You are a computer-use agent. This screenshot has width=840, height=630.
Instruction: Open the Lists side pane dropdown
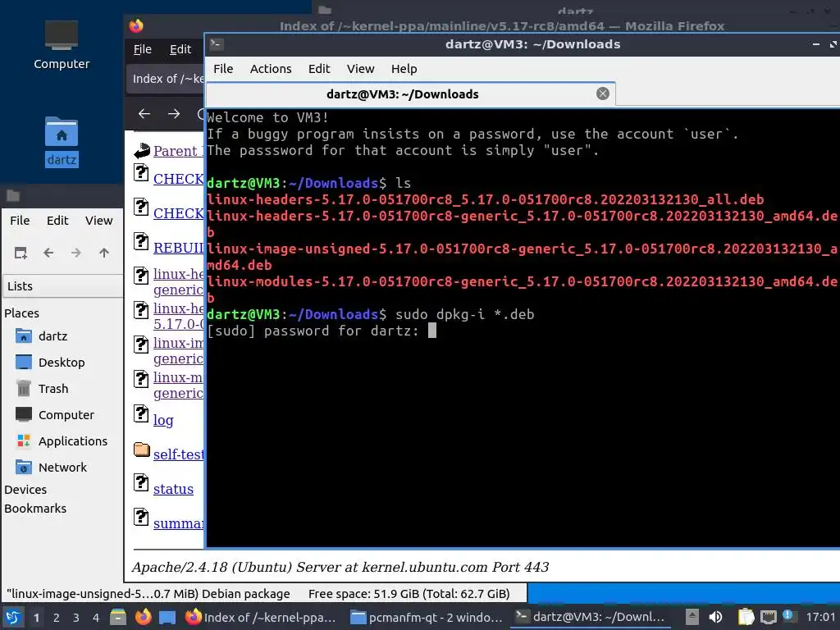[x=63, y=286]
